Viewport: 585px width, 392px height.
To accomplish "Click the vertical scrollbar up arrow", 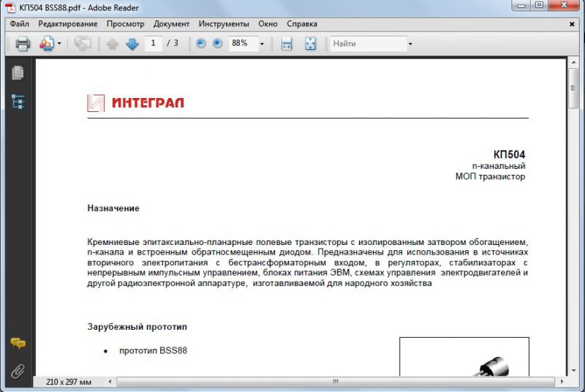I will (573, 62).
